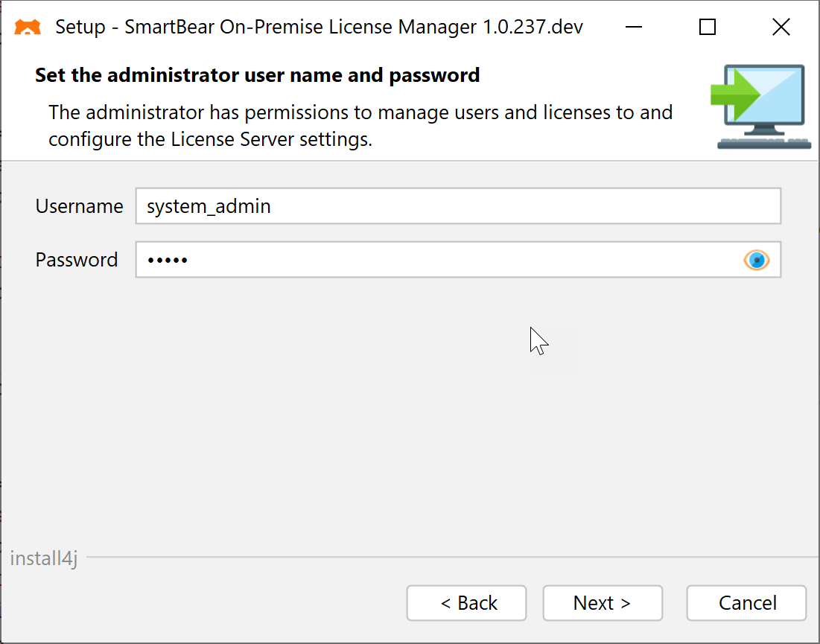Place the cursor in the Username field
The height and width of the screenshot is (644, 820).
pos(447,206)
